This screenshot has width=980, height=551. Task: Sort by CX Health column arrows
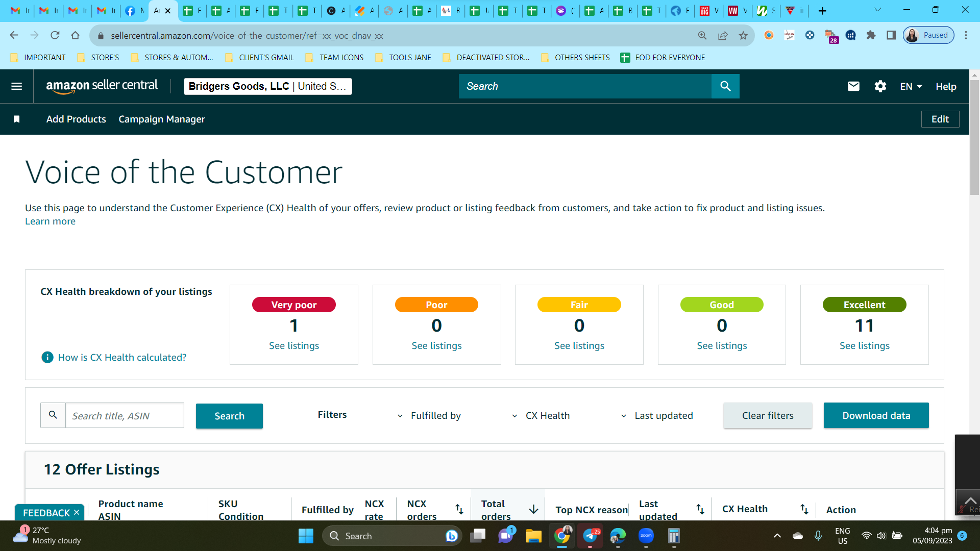point(804,509)
